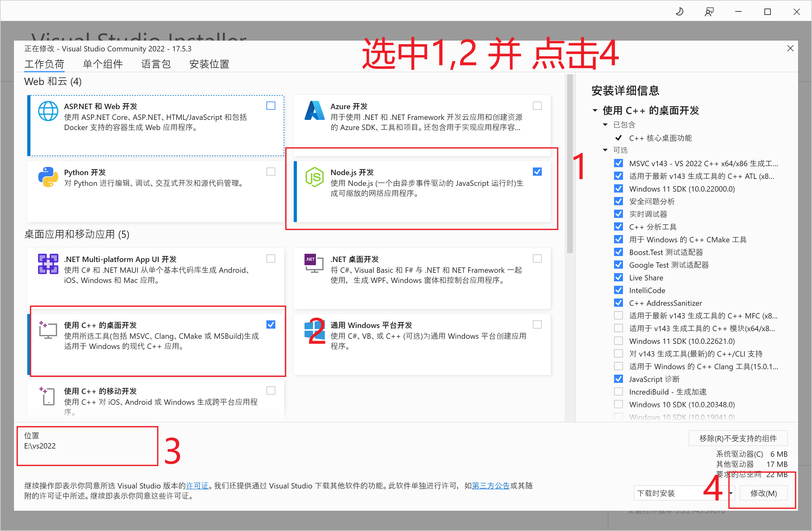Click the C++ 核心桌面功能 included item
The image size is (812, 531).
[x=660, y=138]
